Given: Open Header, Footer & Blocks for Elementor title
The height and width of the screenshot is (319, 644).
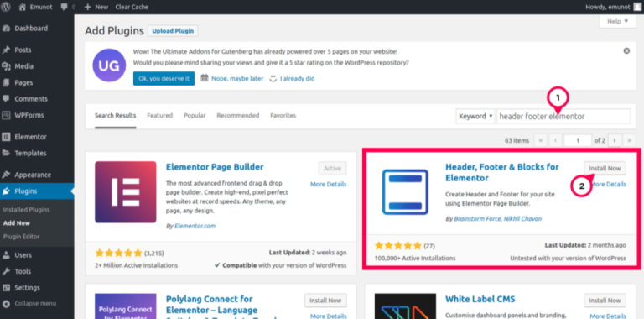Looking at the screenshot, I should point(502,173).
